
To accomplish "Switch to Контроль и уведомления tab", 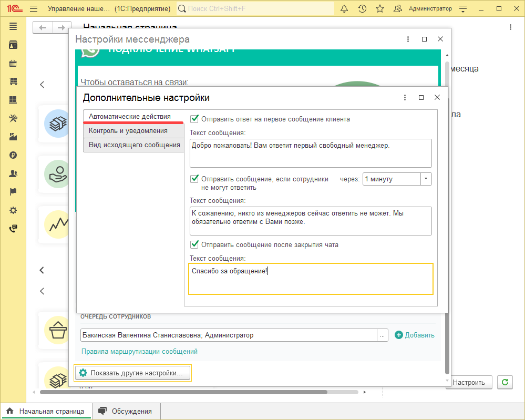I will (x=128, y=131).
